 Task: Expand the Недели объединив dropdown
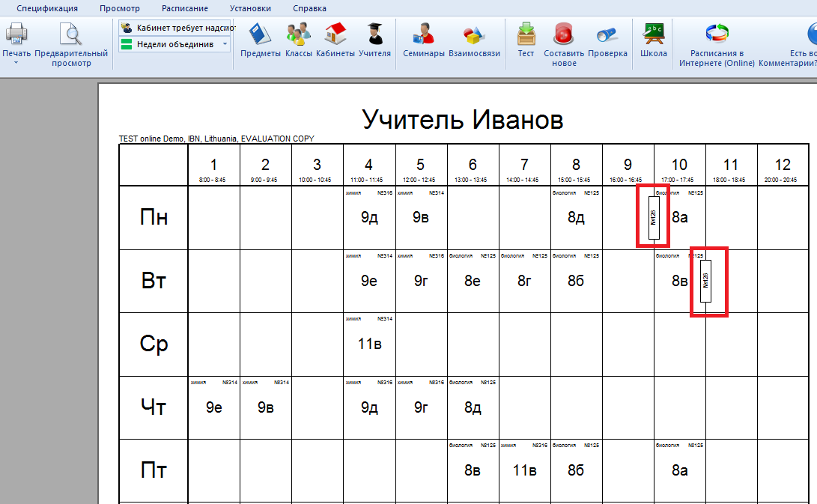coord(226,45)
